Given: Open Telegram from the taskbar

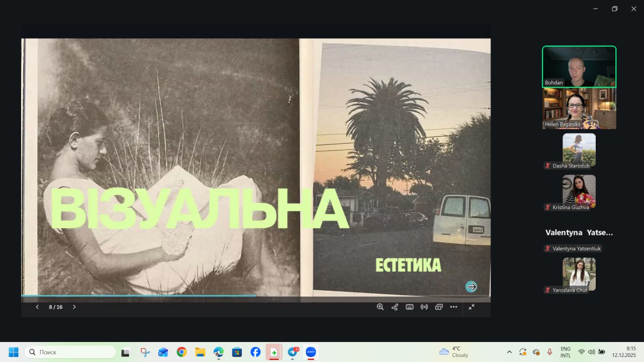Looking at the screenshot, I should pyautogui.click(x=292, y=352).
